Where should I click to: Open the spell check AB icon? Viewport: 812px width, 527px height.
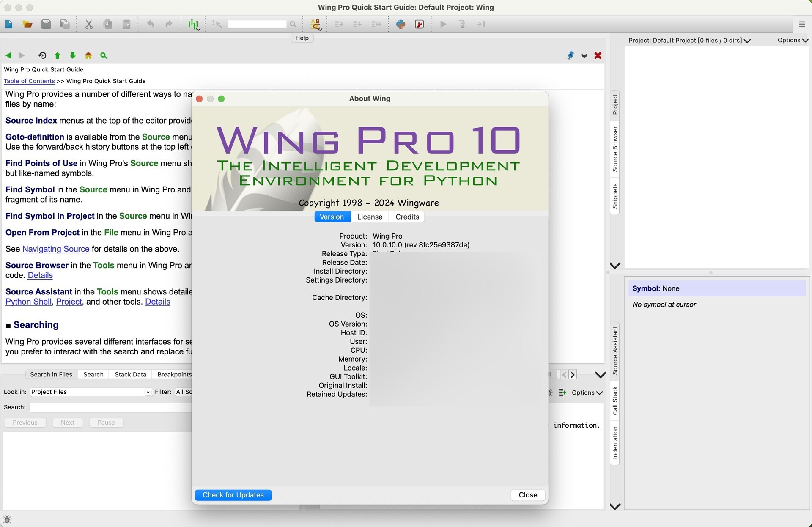(315, 25)
